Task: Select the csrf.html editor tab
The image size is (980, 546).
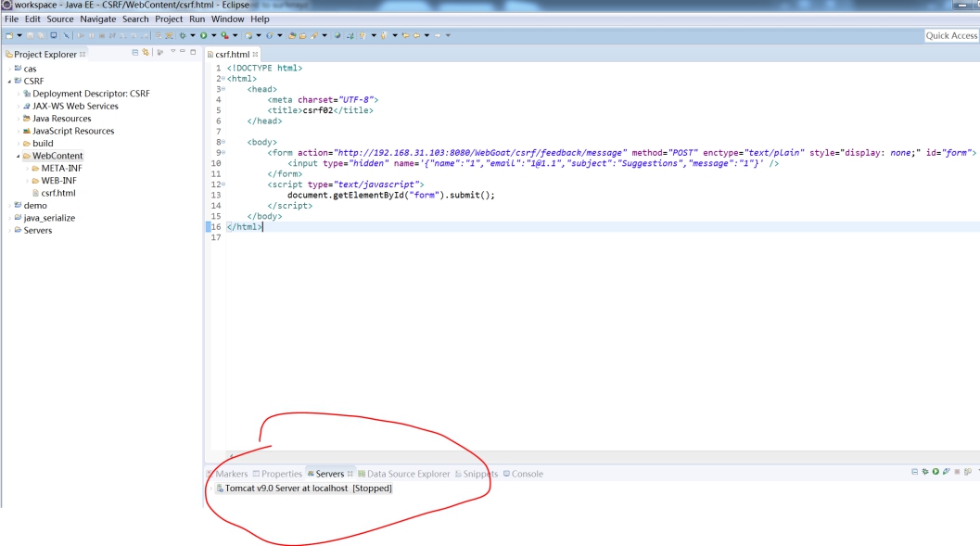Action: [x=232, y=55]
